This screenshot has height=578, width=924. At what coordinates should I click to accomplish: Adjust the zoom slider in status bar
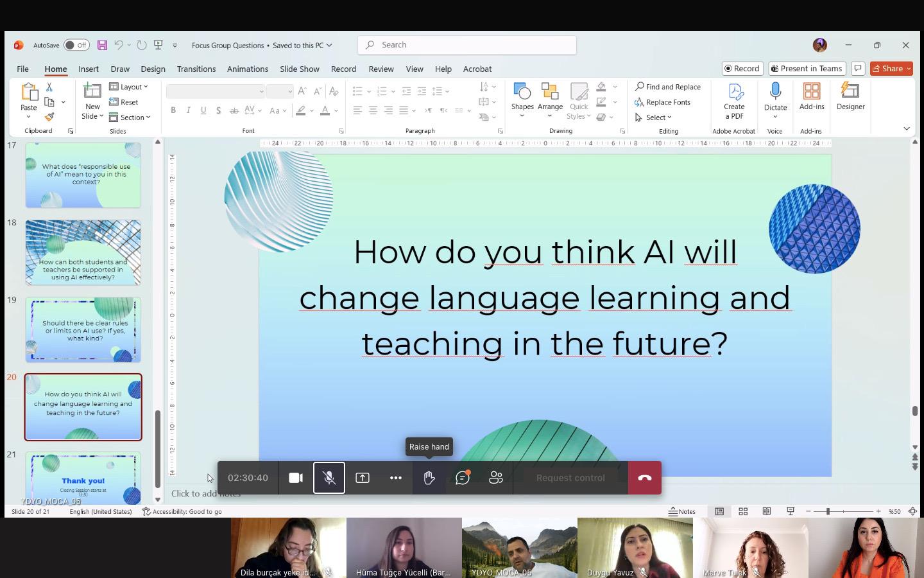[828, 511]
